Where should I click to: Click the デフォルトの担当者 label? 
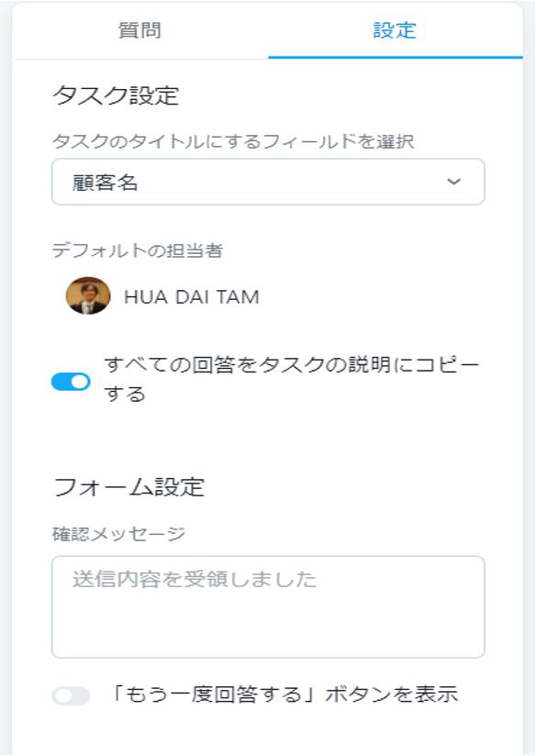point(138,250)
